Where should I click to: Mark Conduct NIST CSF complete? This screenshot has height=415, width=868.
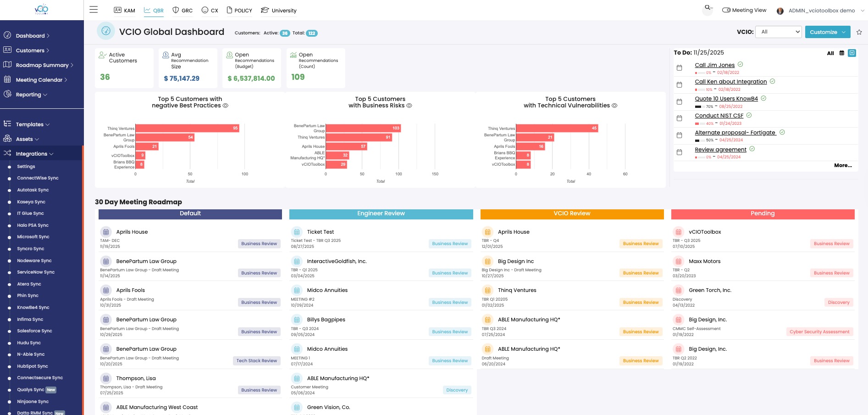(x=749, y=115)
